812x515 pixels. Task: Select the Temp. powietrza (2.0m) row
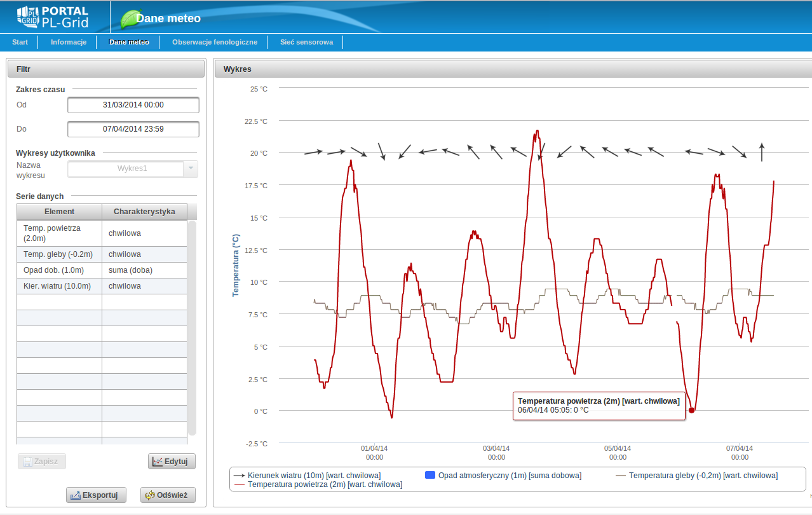click(x=102, y=233)
